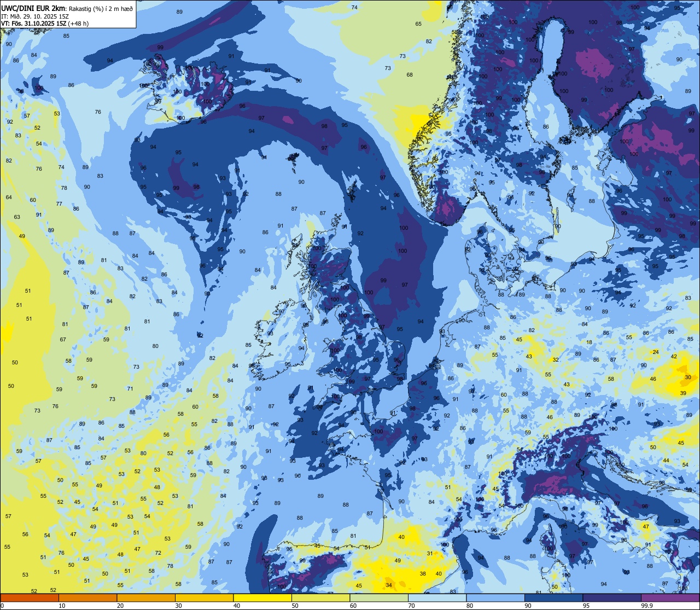Click the humidity value '34' on the map

click(x=389, y=585)
